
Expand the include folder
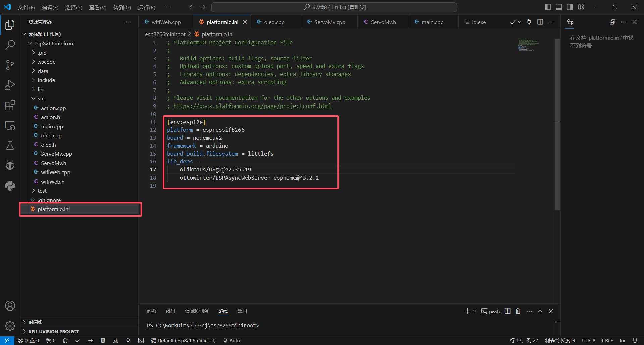(x=46, y=80)
